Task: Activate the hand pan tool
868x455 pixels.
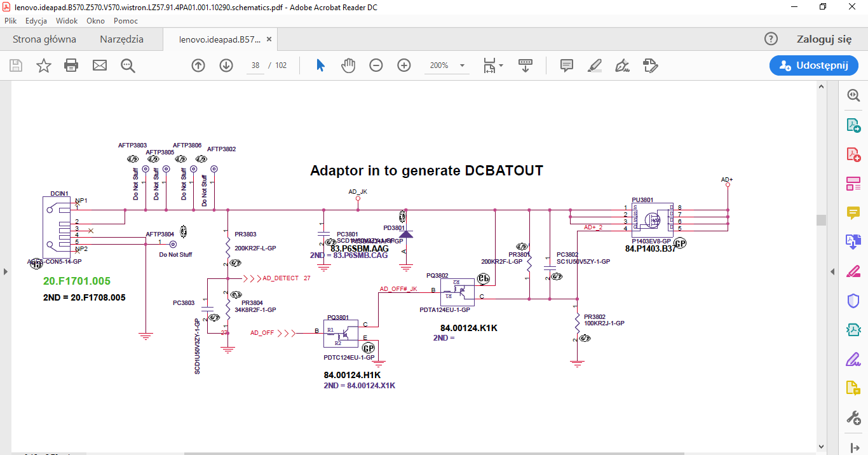Action: [x=348, y=65]
